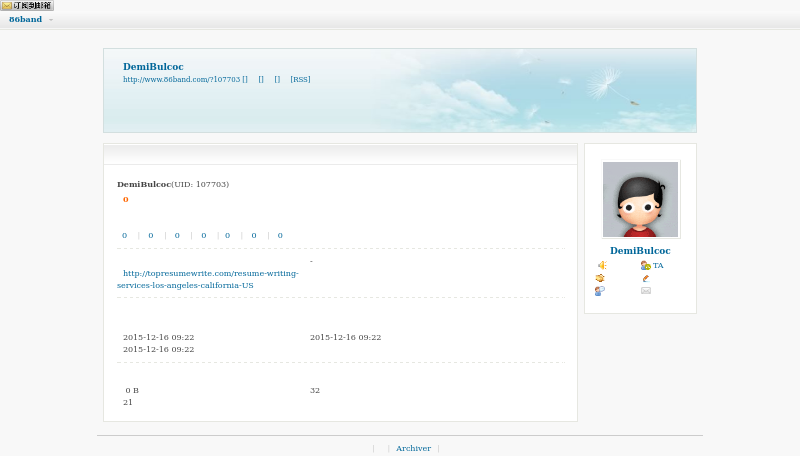Image resolution: width=800 pixels, height=456 pixels.
Task: Open the [RSS] feed link
Action: 300,79
